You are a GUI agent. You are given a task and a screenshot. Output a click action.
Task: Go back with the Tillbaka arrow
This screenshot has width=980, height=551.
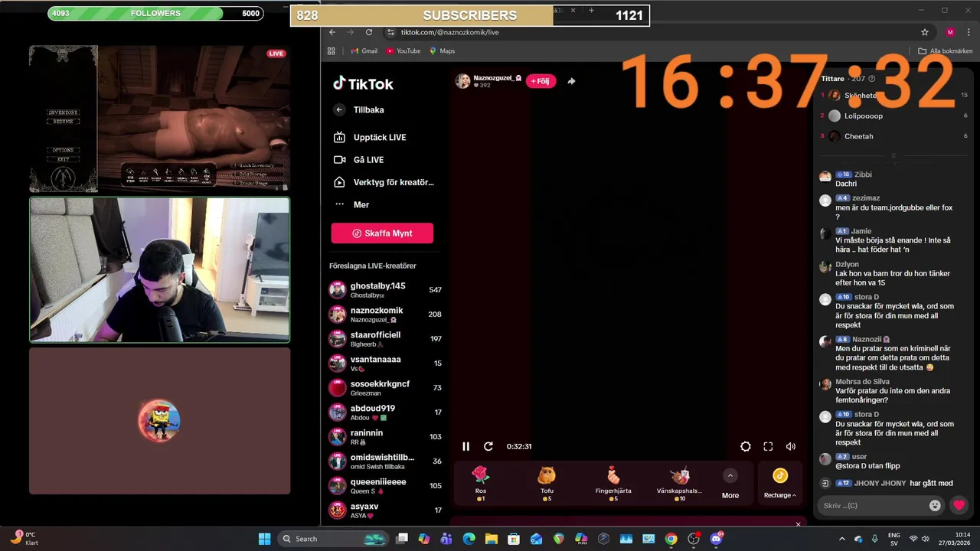(339, 109)
